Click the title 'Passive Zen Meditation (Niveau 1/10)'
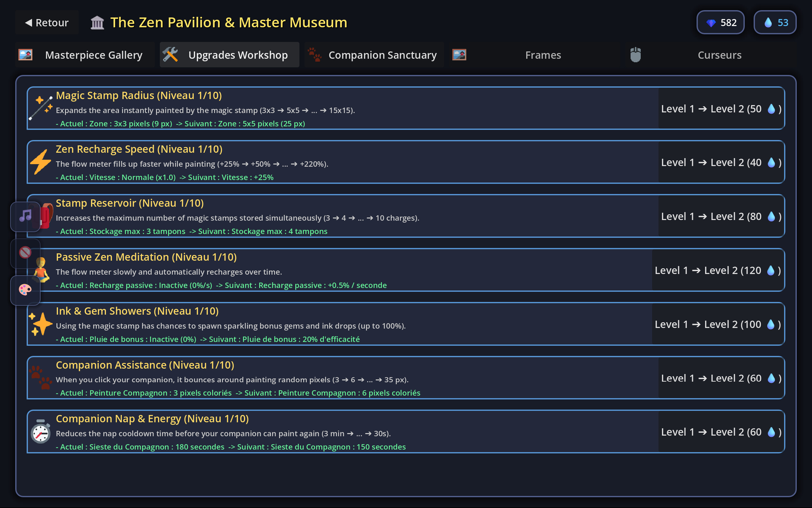Image resolution: width=812 pixels, height=508 pixels. coord(146,257)
